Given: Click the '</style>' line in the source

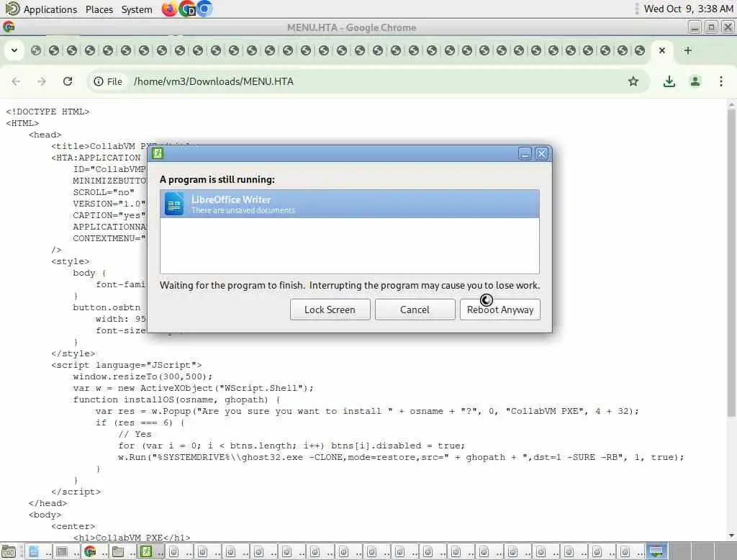Looking at the screenshot, I should (73, 353).
